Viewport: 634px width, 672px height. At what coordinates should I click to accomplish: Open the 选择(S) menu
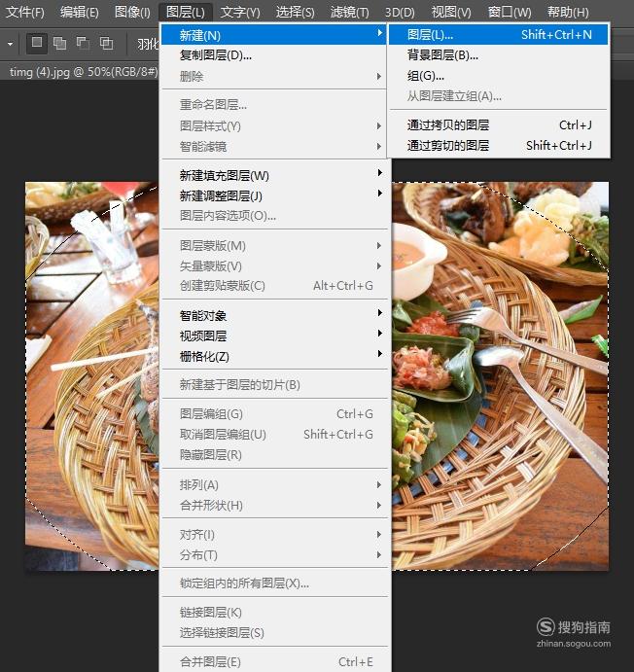point(295,12)
